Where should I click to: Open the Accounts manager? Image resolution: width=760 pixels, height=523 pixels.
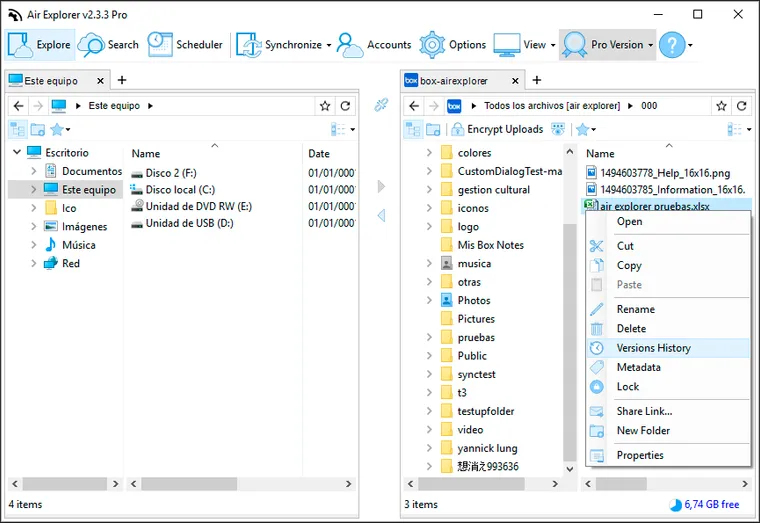pos(374,45)
